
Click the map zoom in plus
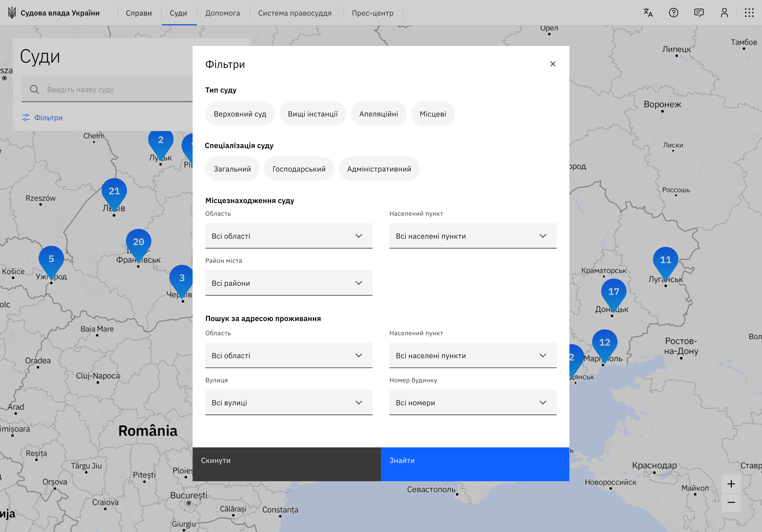pyautogui.click(x=731, y=484)
